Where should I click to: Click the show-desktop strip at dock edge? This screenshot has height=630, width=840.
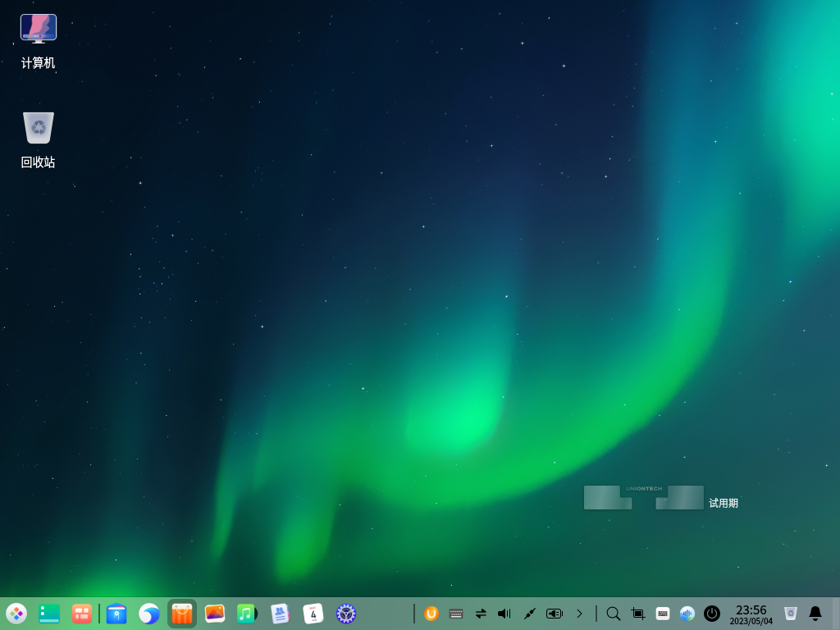tap(836, 614)
